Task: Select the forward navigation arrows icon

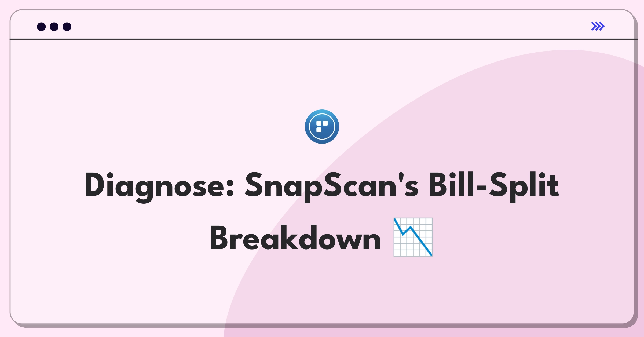Action: 598,26
